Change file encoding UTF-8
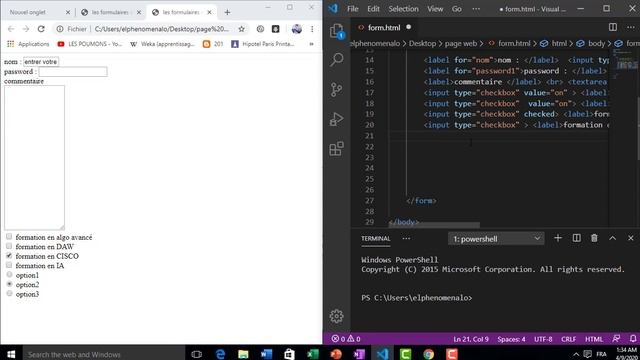Image resolution: width=640 pixels, height=360 pixels. pos(543,339)
